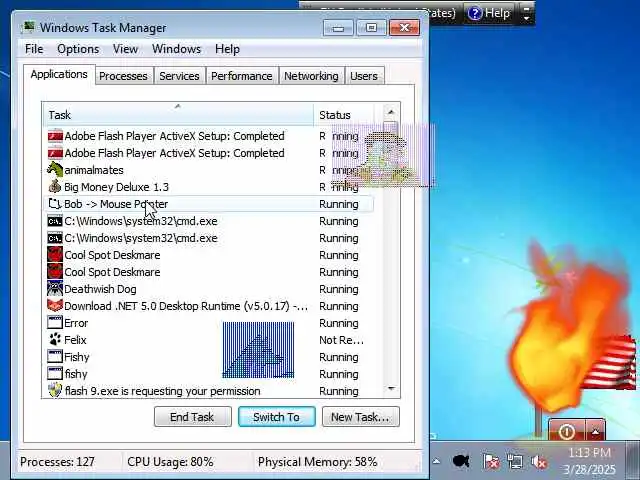Image resolution: width=640 pixels, height=480 pixels.
Task: Switch to the Processes tab
Action: (x=123, y=76)
